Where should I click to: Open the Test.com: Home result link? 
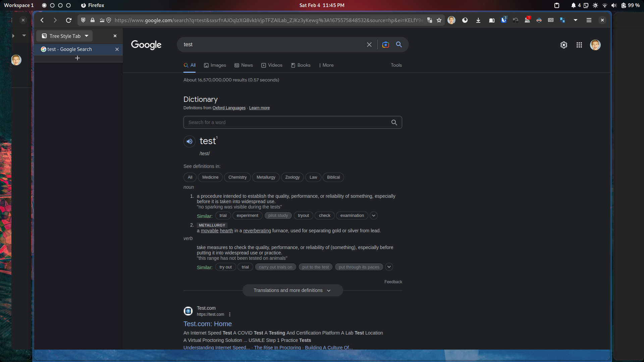[208, 324]
